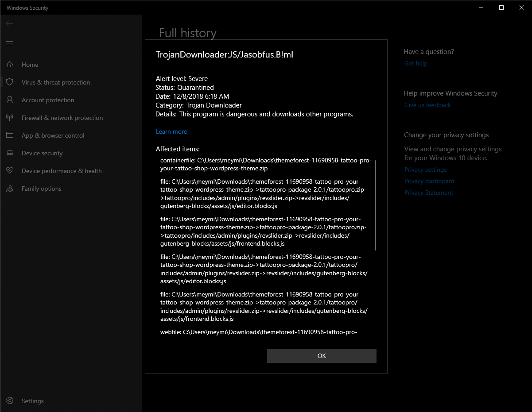Click the threat name TrojanDownloader:JS/Jasobfus.B!ml
The height and width of the screenshot is (412, 532).
click(225, 55)
